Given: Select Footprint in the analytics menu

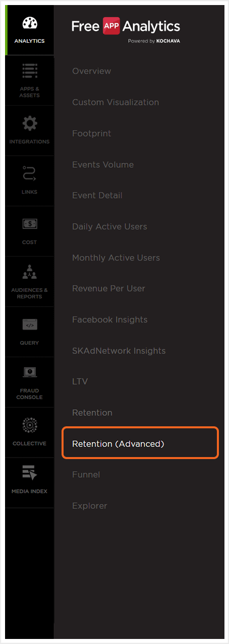Looking at the screenshot, I should [91, 134].
